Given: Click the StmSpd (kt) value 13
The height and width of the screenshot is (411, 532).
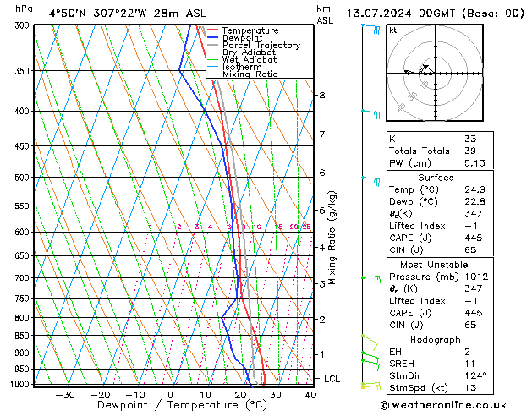Looking at the screenshot, I should 470,387.
